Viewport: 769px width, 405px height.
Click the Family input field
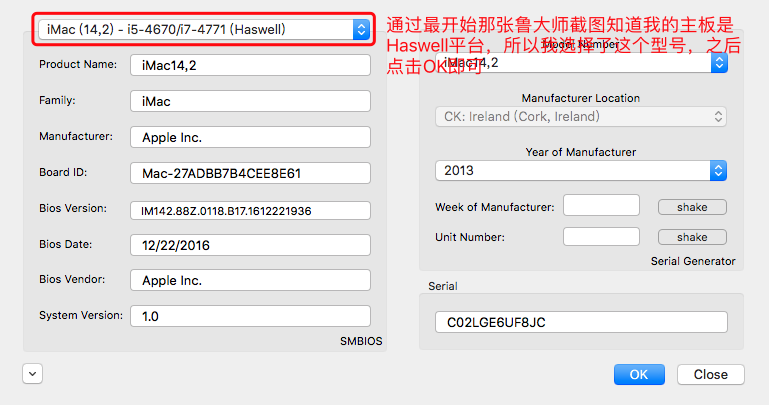click(250, 101)
